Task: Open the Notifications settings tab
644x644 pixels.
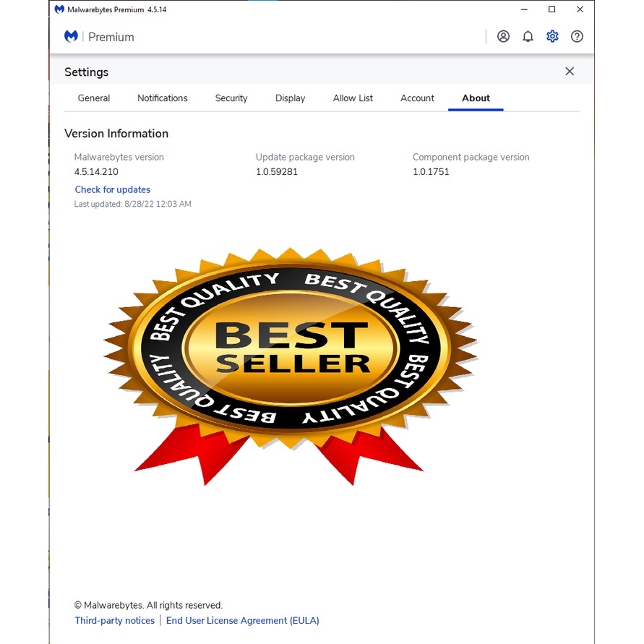Action: tap(163, 98)
